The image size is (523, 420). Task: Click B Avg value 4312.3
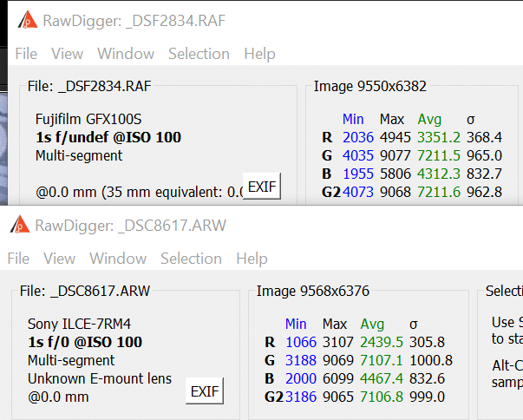[439, 174]
